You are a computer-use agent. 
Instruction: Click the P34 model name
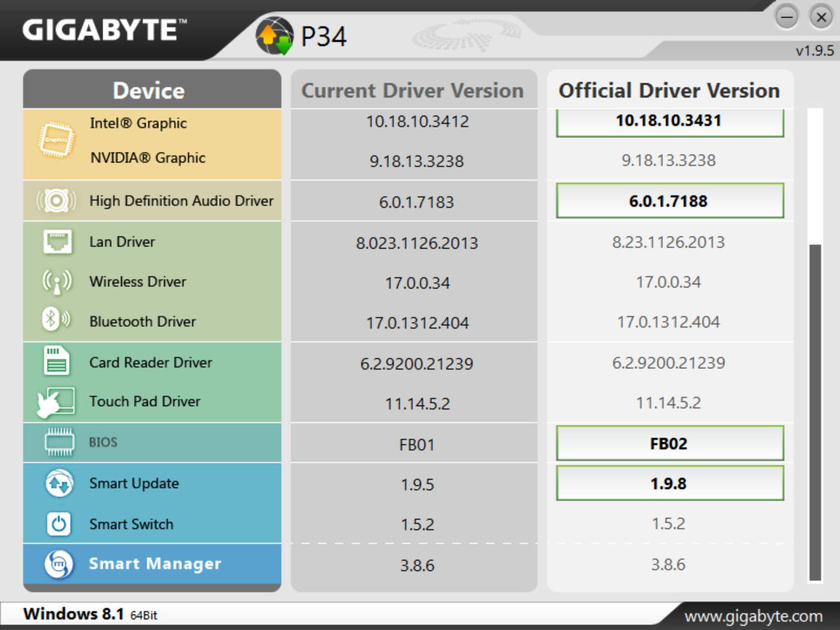point(324,36)
